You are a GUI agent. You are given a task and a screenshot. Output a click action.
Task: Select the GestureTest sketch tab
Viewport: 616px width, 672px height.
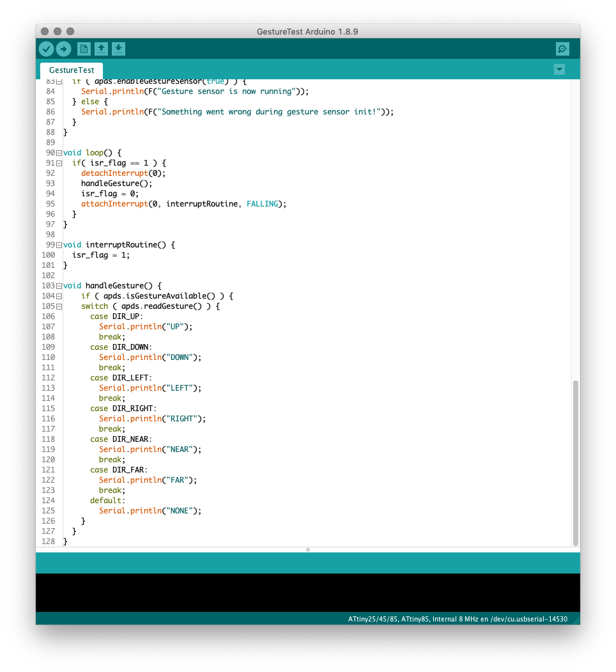tap(72, 70)
